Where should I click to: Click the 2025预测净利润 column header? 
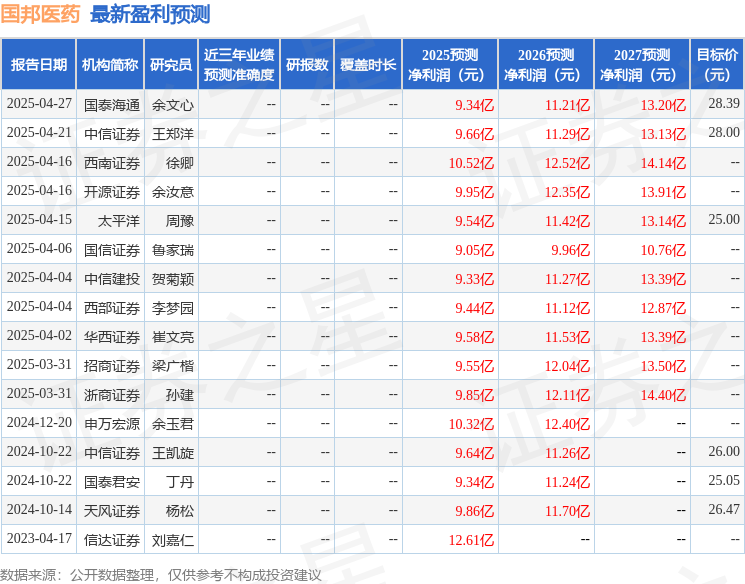[450, 65]
